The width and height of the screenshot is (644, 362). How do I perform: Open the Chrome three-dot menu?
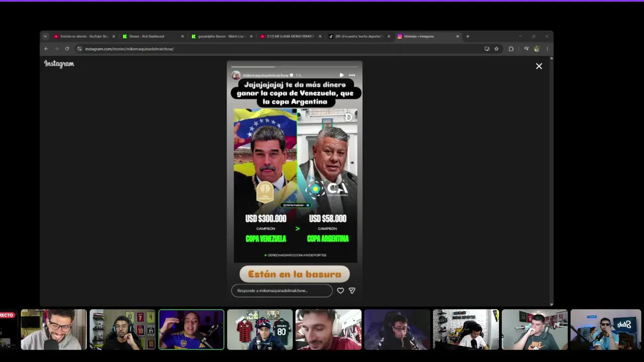[x=547, y=49]
